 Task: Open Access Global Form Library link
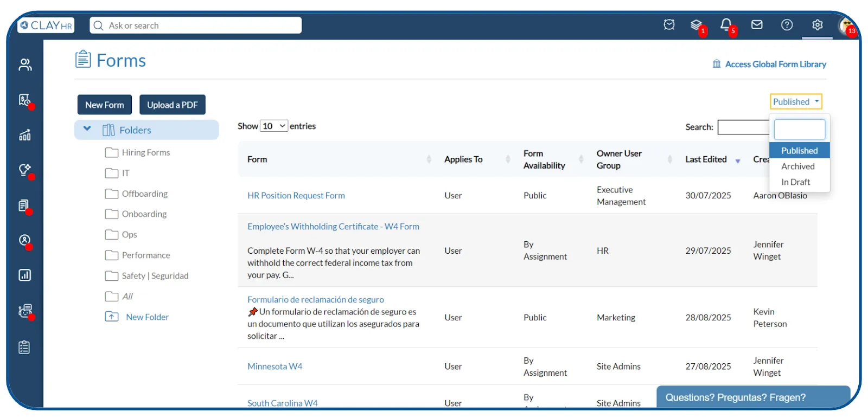(776, 64)
